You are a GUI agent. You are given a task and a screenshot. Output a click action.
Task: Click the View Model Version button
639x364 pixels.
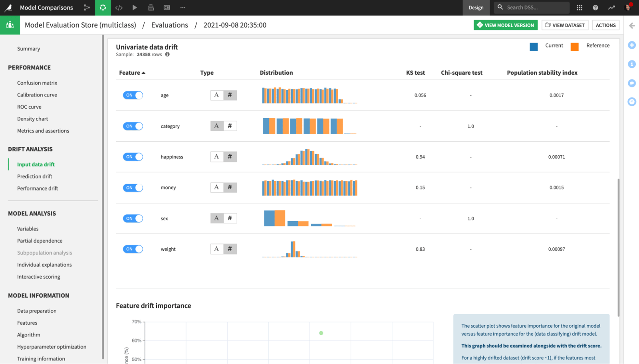[505, 25]
